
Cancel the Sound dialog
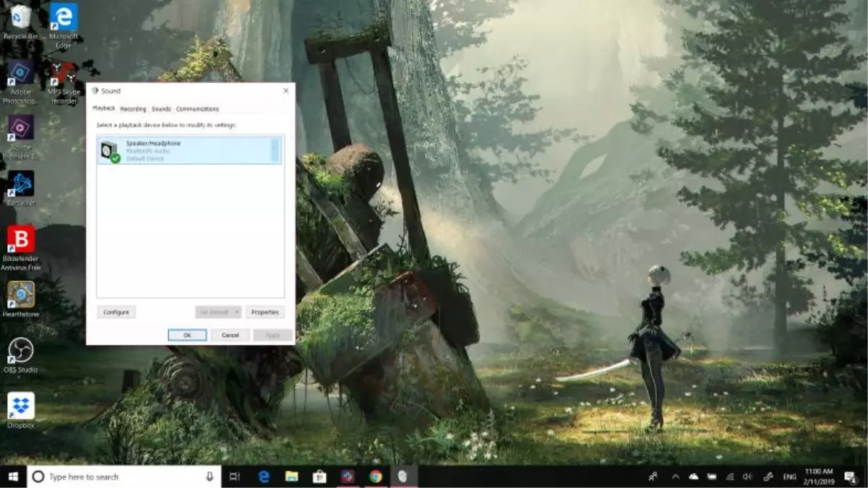(229, 335)
